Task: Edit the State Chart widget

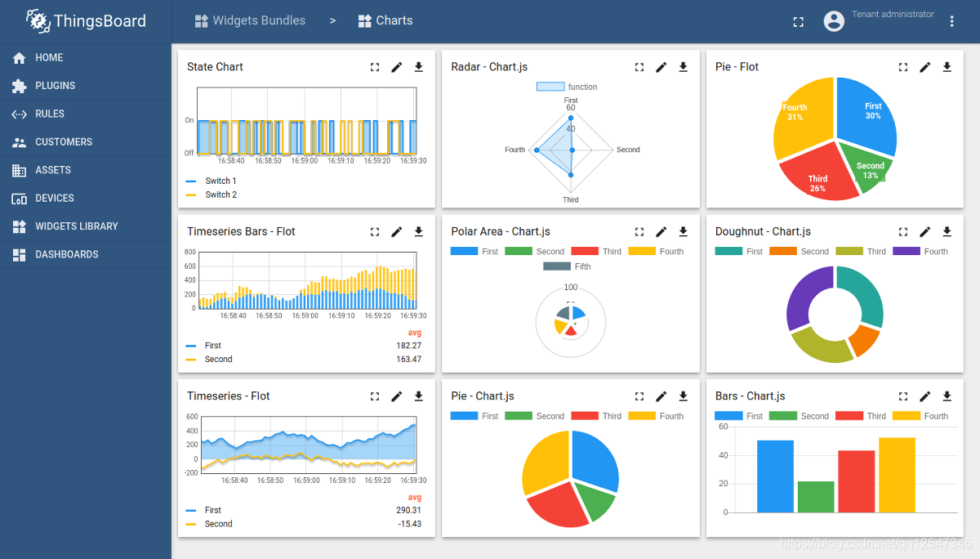Action: [397, 67]
